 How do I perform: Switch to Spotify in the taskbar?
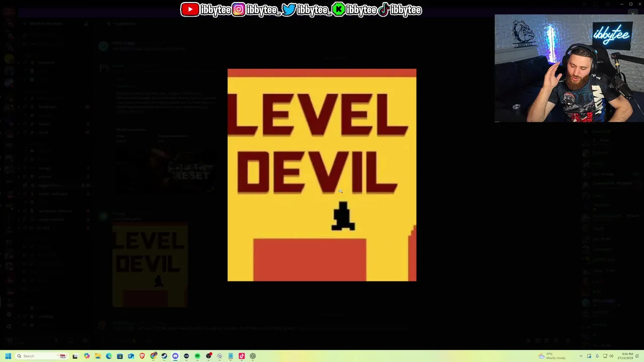(x=197, y=356)
